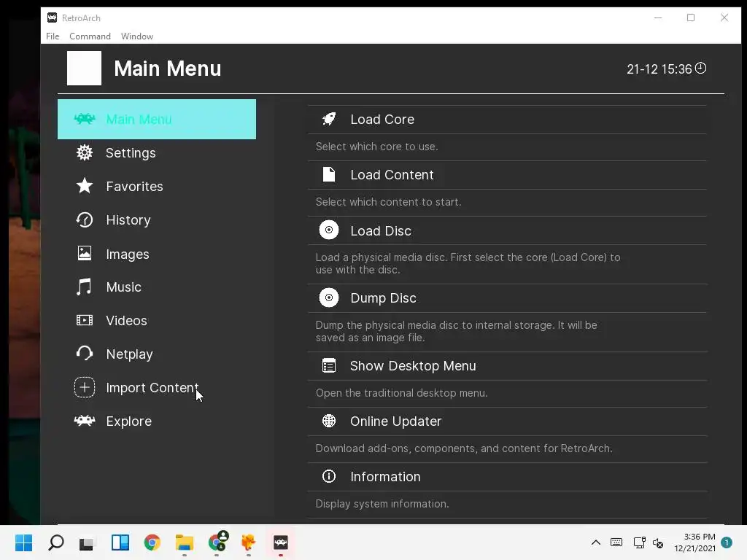The height and width of the screenshot is (560, 747).
Task: Open the Command menu
Action: tap(90, 36)
